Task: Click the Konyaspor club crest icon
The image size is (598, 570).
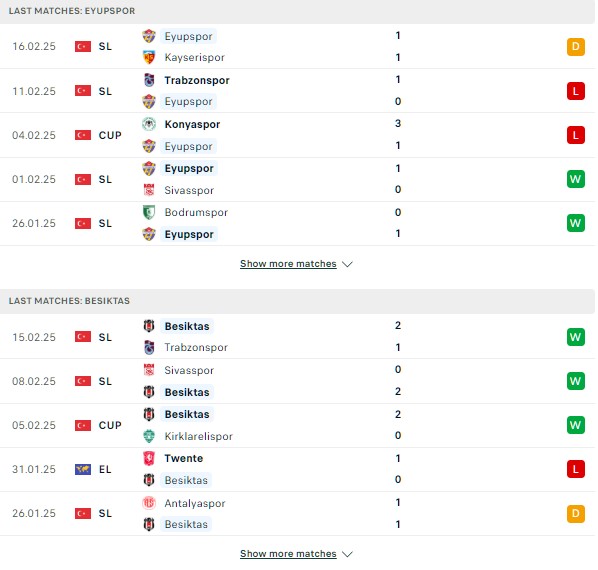Action: 149,124
